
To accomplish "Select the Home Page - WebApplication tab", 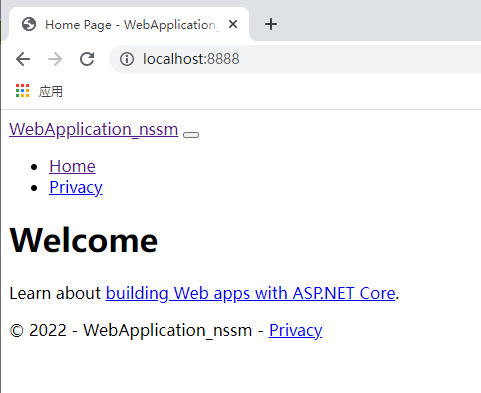I will (x=129, y=24).
